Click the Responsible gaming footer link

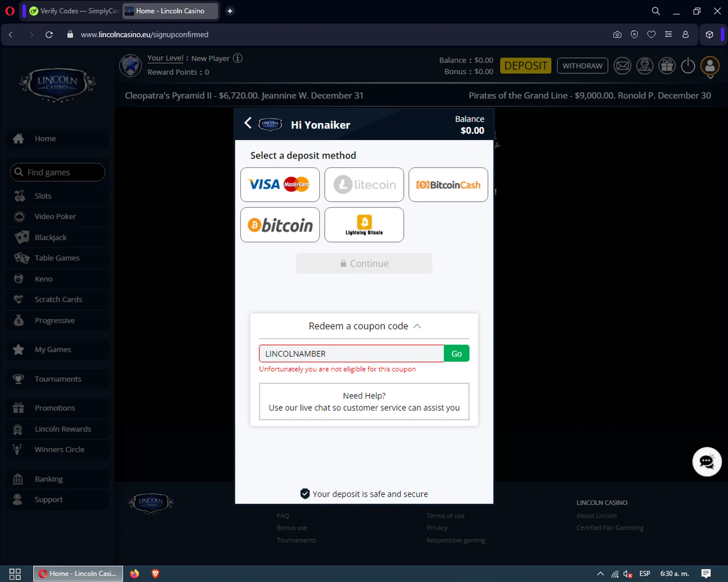456,540
